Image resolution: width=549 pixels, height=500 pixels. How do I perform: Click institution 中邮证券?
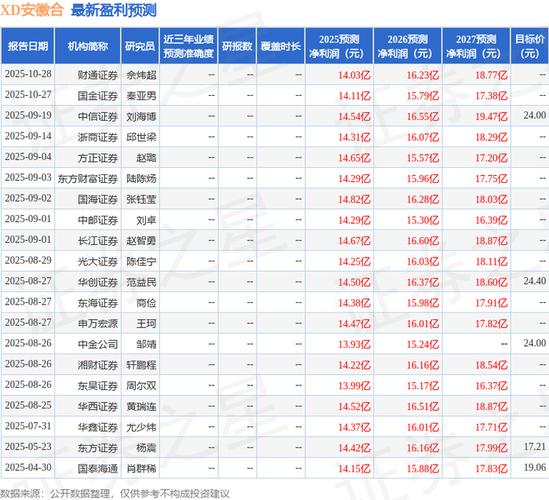coord(97,220)
